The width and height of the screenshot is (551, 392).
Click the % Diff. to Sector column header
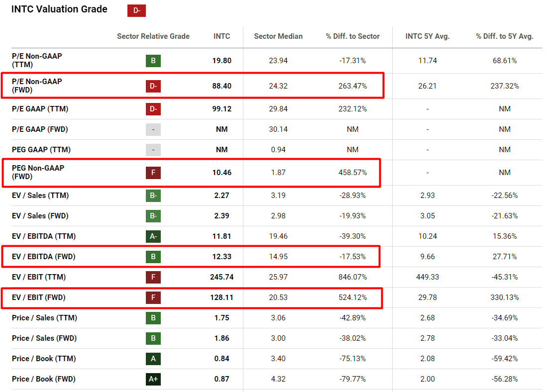pos(352,36)
